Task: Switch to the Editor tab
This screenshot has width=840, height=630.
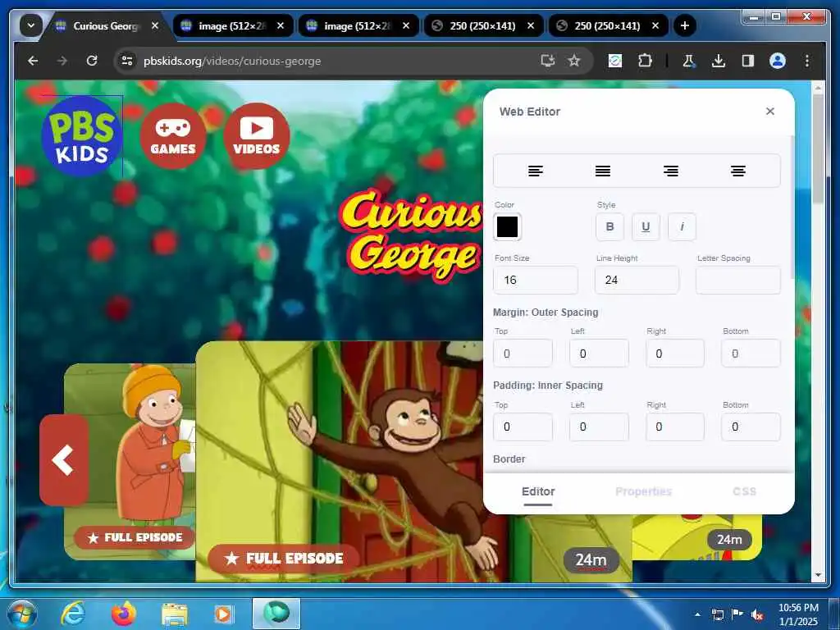Action: [x=538, y=492]
